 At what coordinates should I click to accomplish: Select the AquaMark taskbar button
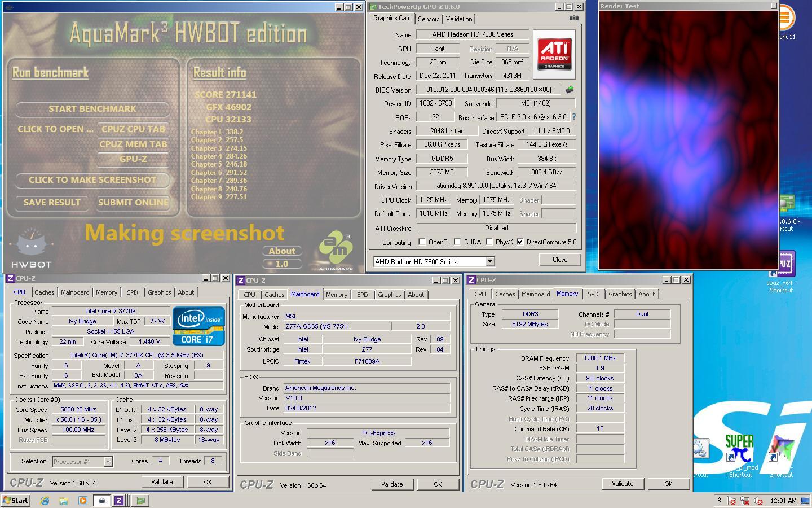tap(102, 501)
